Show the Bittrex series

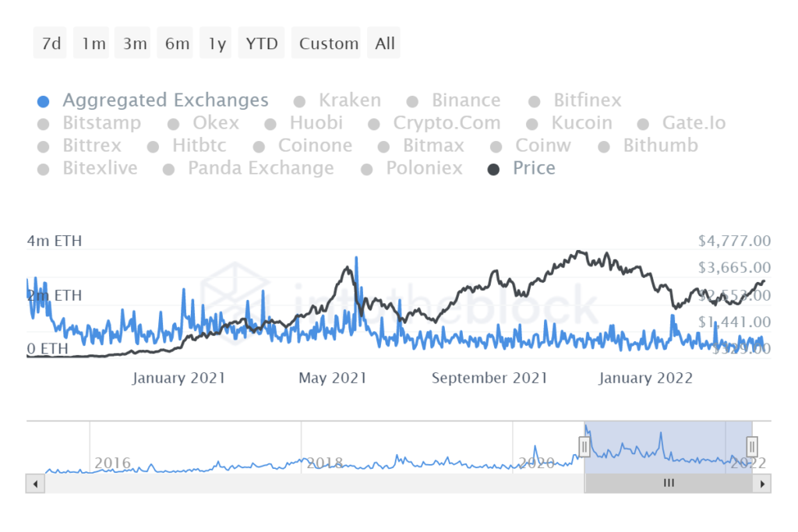(79, 146)
